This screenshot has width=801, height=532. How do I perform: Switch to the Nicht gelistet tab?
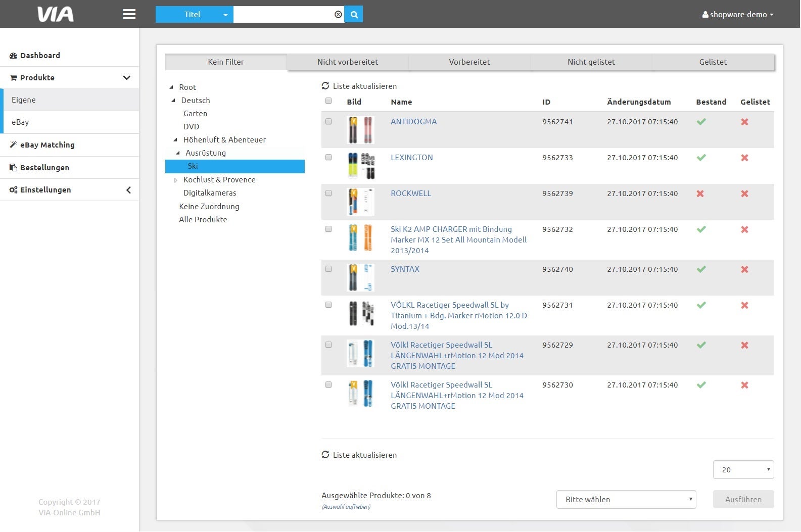tap(591, 62)
